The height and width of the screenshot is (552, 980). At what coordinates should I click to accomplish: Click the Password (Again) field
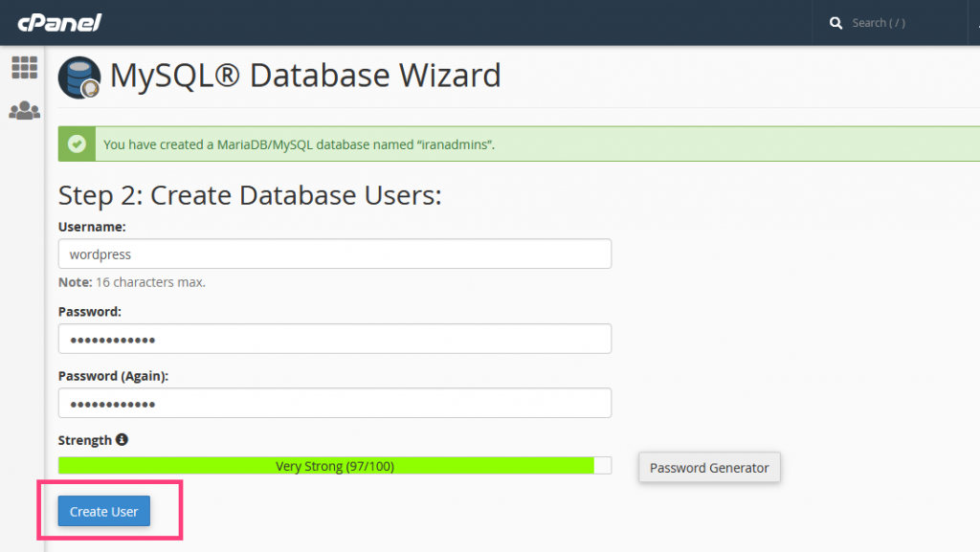pos(335,403)
